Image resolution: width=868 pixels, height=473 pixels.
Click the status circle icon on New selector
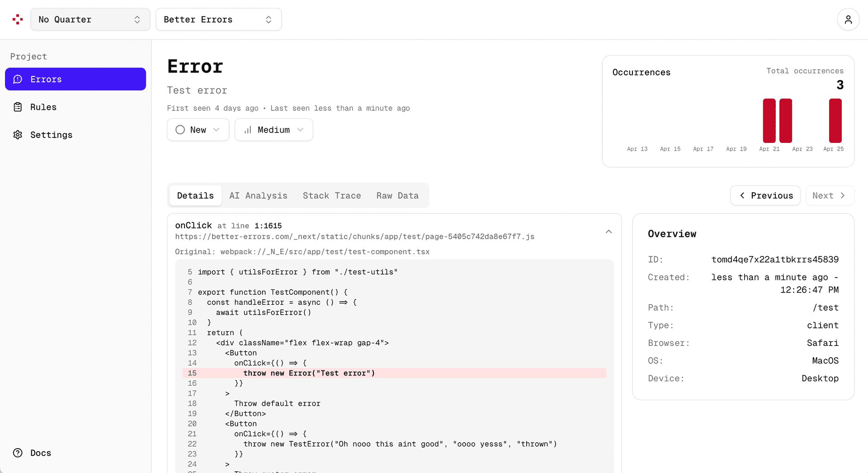(179, 130)
